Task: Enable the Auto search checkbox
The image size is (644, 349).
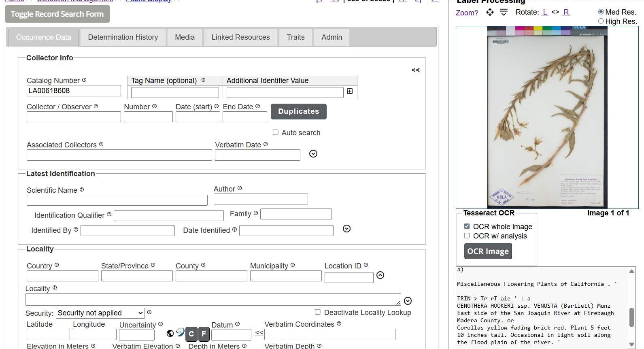Action: [x=276, y=132]
